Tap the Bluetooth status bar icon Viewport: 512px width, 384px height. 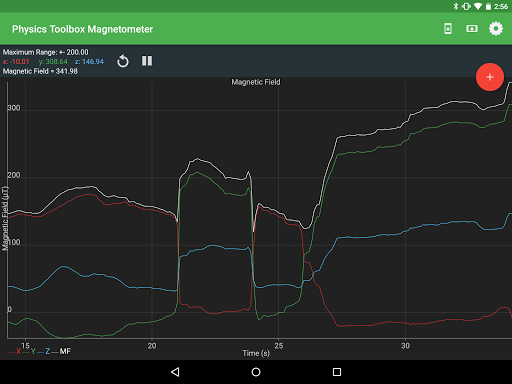point(456,6)
